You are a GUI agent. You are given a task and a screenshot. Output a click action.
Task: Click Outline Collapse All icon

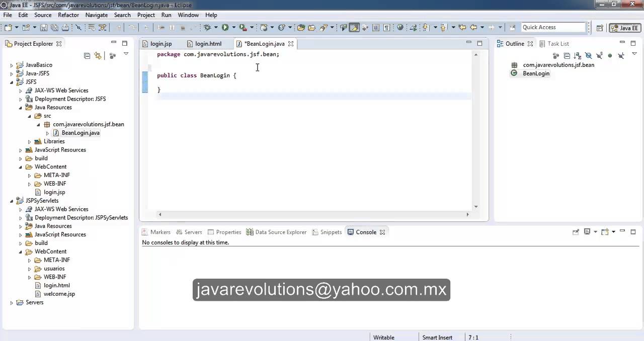click(567, 56)
